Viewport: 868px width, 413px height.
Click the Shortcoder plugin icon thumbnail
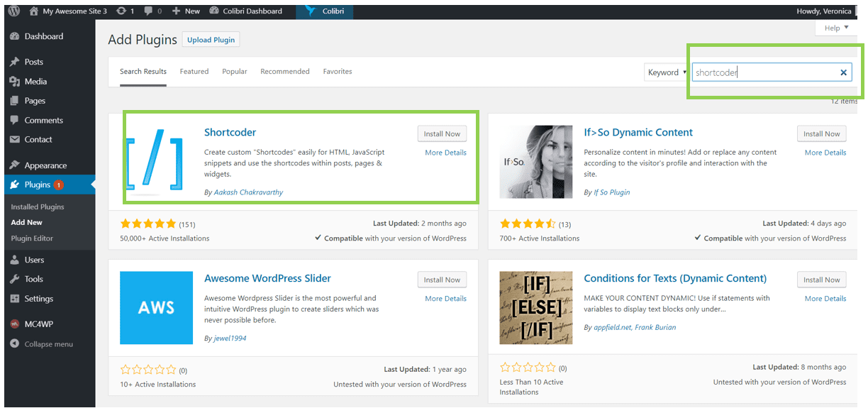tap(154, 161)
